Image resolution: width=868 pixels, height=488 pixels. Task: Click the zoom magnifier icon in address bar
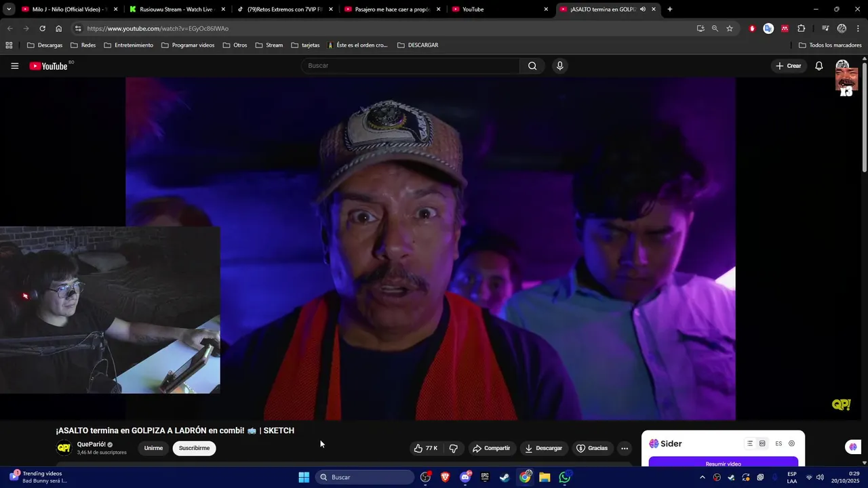pos(715,28)
